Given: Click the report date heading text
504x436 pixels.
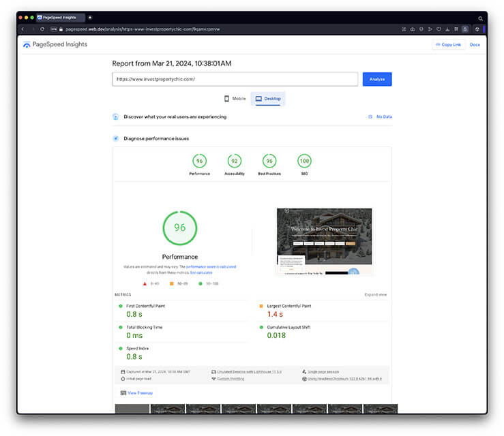Looking at the screenshot, I should coord(172,63).
